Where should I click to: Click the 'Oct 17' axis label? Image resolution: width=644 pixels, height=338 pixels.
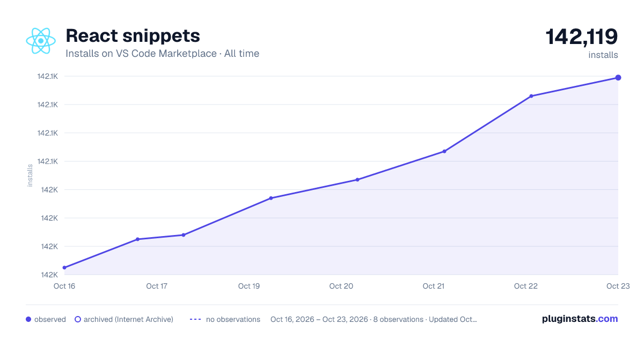point(157,286)
